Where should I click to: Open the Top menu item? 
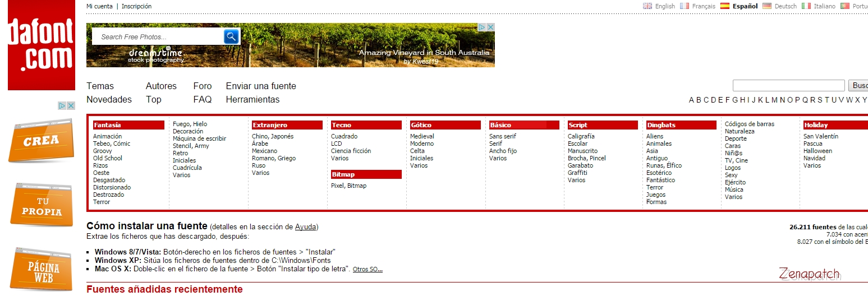(x=154, y=99)
